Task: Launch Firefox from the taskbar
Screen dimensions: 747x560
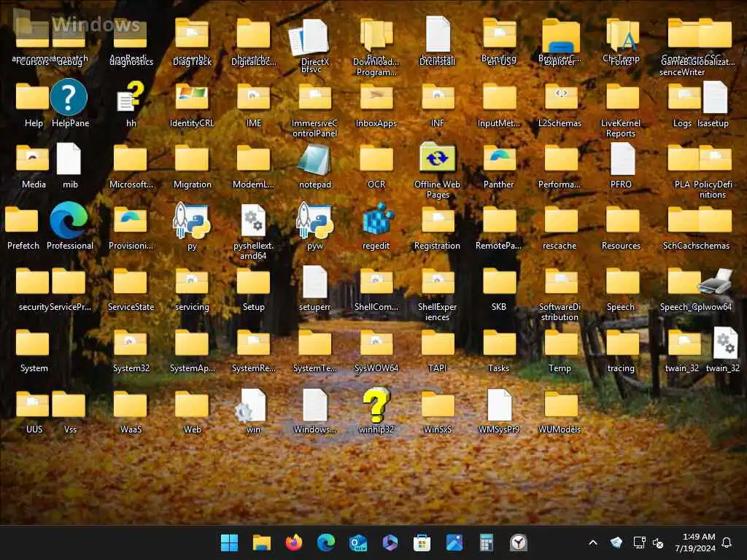Action: [294, 542]
